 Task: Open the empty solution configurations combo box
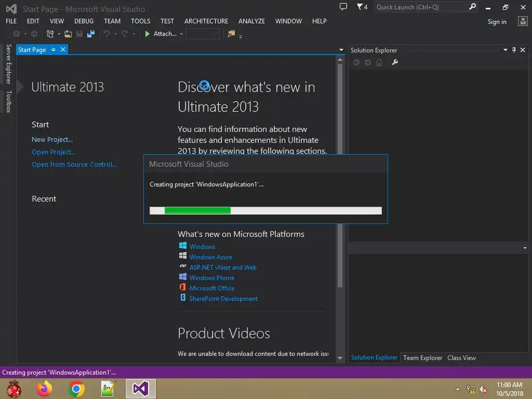pos(203,34)
